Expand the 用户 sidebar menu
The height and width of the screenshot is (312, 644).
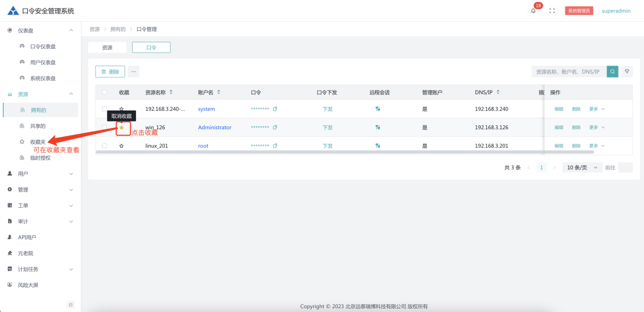[40, 174]
